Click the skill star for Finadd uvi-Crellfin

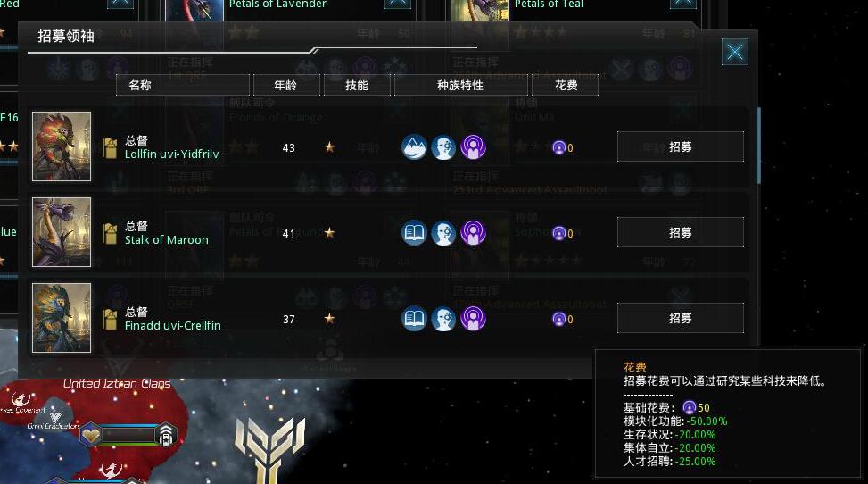(x=329, y=318)
